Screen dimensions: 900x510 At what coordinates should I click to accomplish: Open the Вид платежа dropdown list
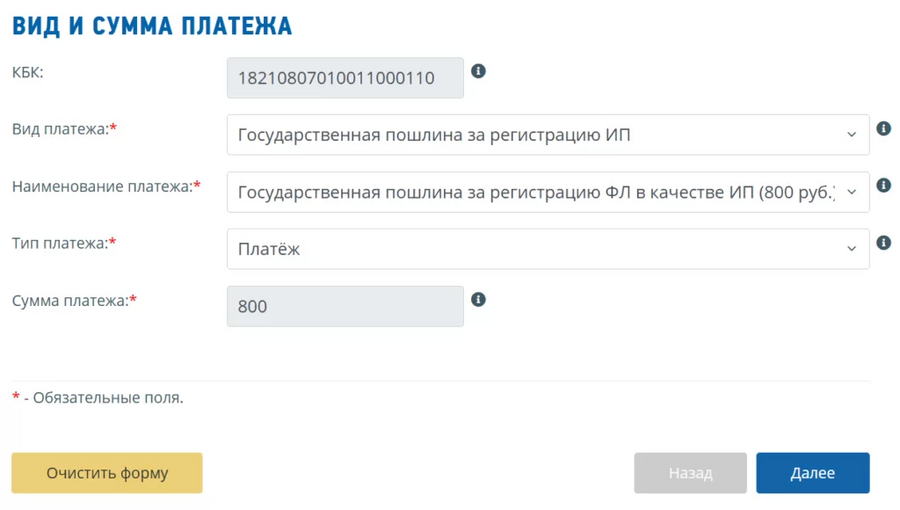coord(548,135)
